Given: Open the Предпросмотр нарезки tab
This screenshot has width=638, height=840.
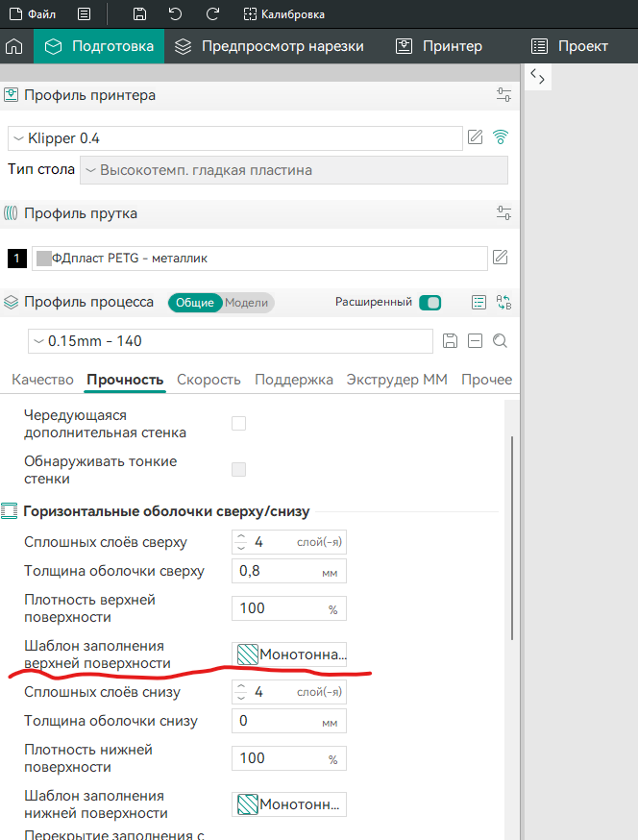Looking at the screenshot, I should tap(270, 46).
